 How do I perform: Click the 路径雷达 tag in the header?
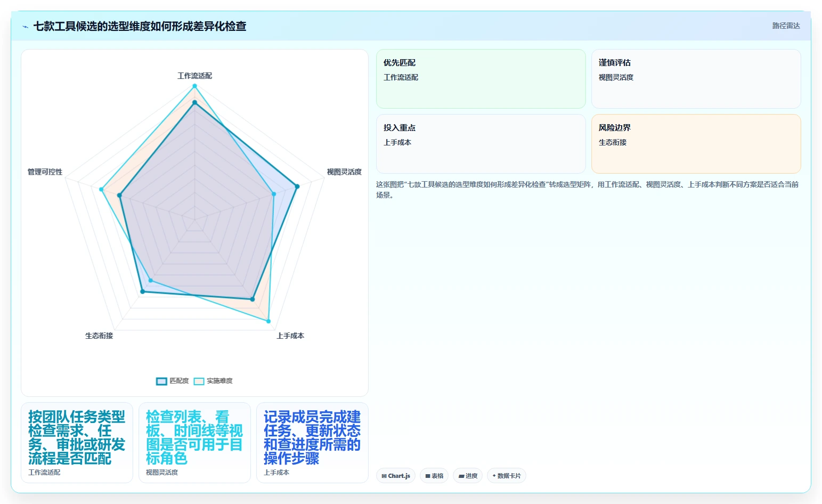pyautogui.click(x=786, y=26)
